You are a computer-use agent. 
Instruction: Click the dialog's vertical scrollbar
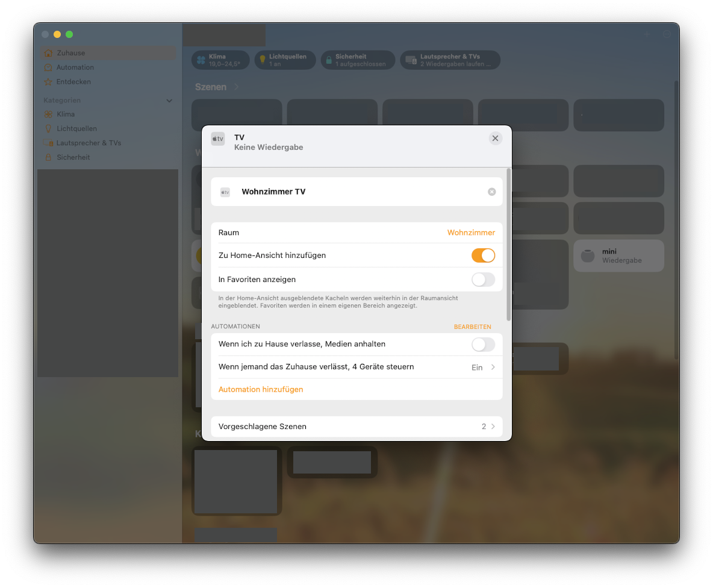(x=508, y=245)
